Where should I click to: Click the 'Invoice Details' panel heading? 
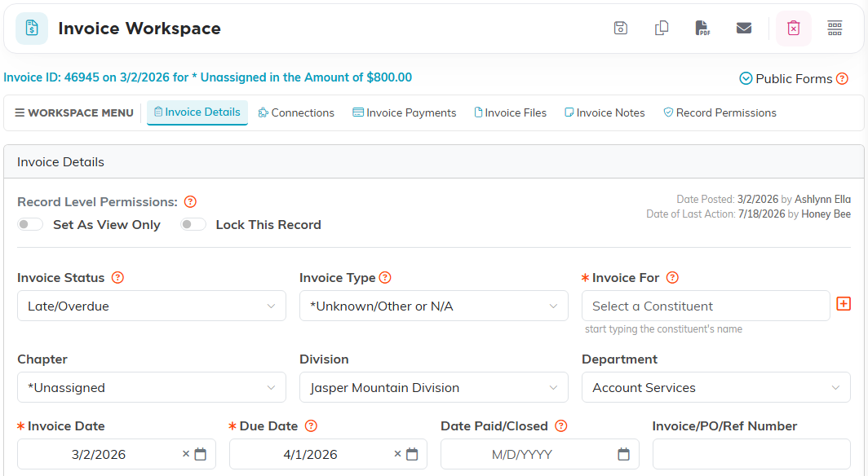tap(60, 162)
